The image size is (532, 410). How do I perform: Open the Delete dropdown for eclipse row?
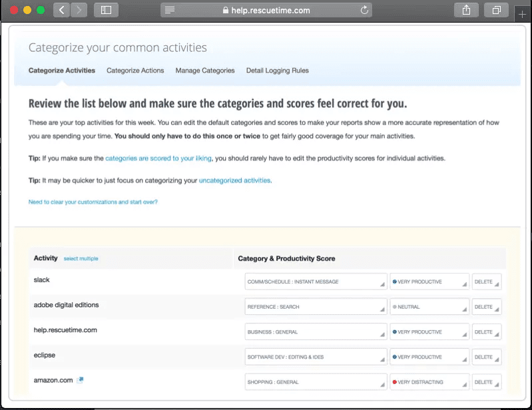pyautogui.click(x=486, y=357)
